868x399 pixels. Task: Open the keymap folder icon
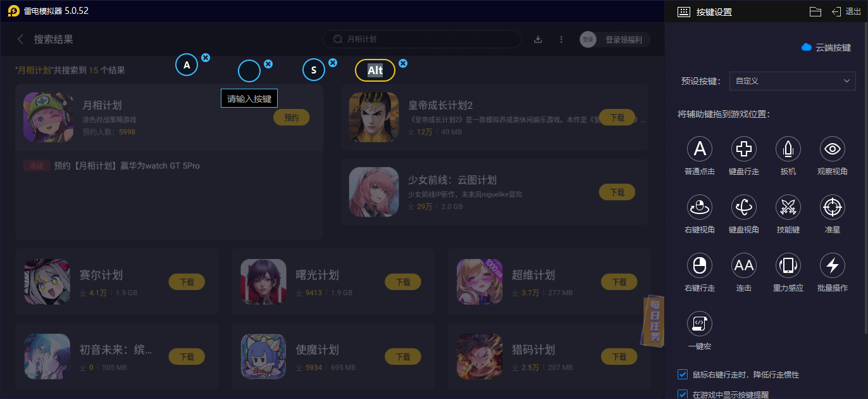coord(815,11)
